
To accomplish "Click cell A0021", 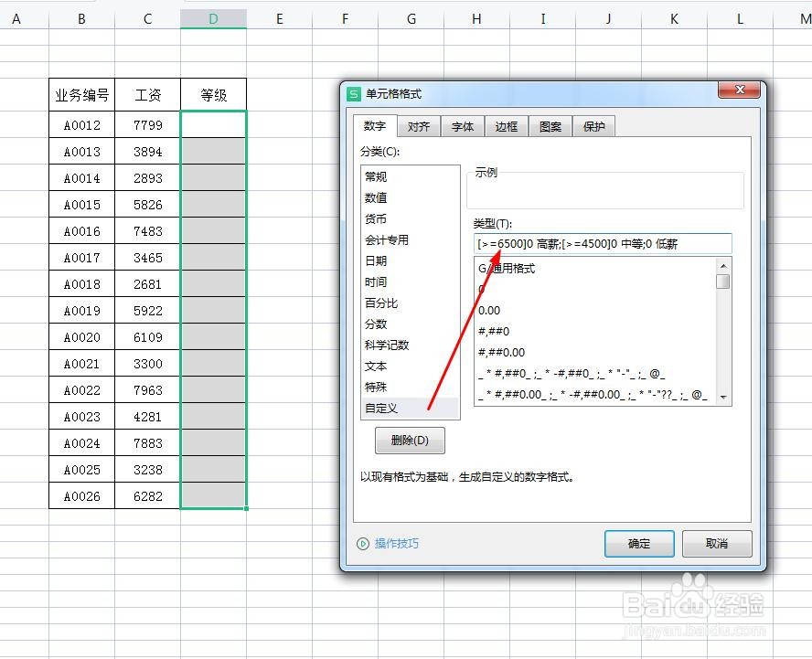I will 81,364.
